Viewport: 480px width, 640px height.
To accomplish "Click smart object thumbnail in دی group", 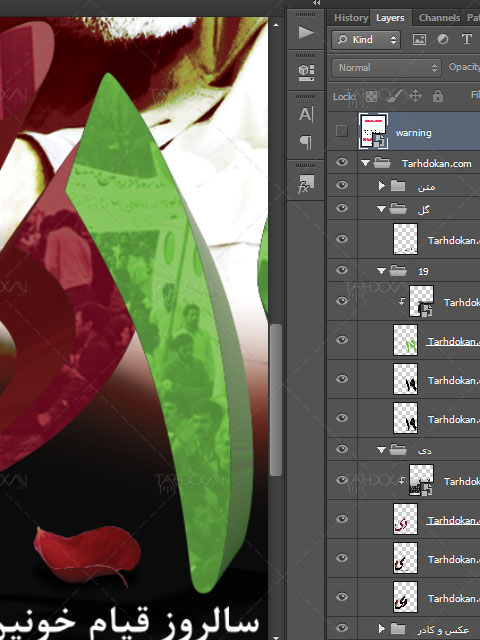I will (x=421, y=480).
